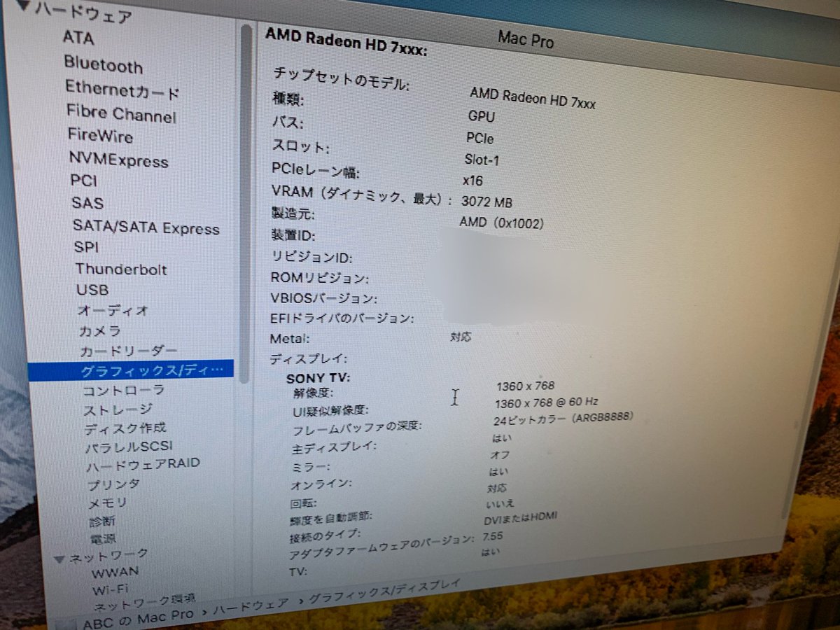Open the 診断 entry
Image resolution: width=840 pixels, height=630 pixels.
102,521
